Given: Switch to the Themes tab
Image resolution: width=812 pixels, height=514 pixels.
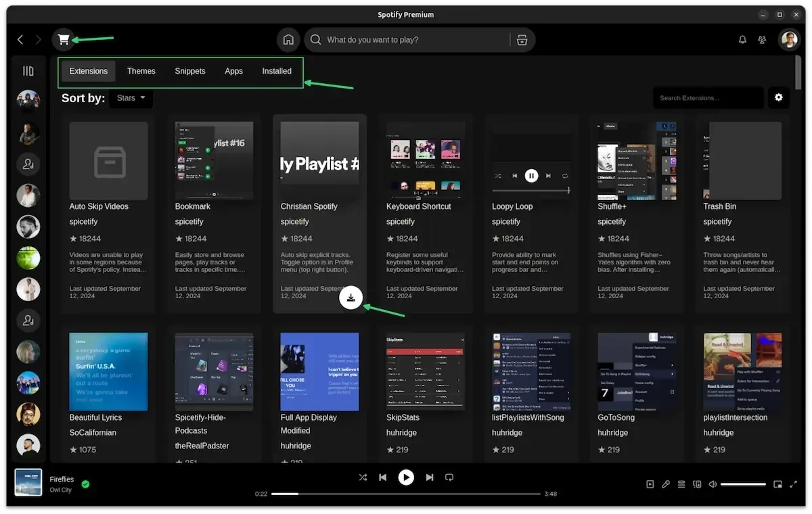Looking at the screenshot, I should click(x=141, y=71).
